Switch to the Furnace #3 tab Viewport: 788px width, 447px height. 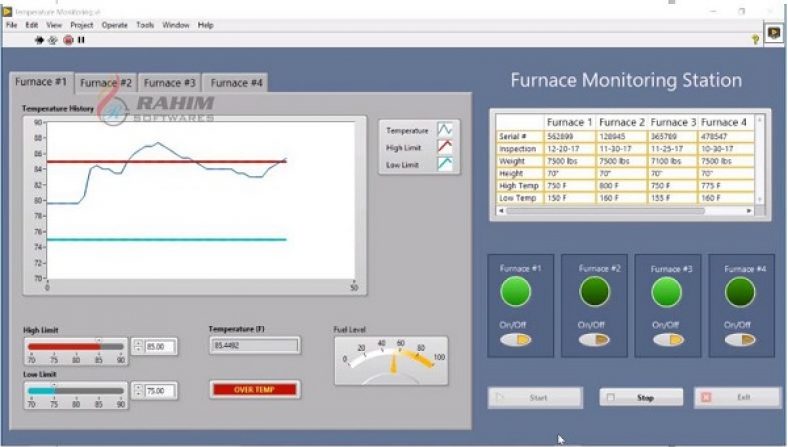pos(169,83)
